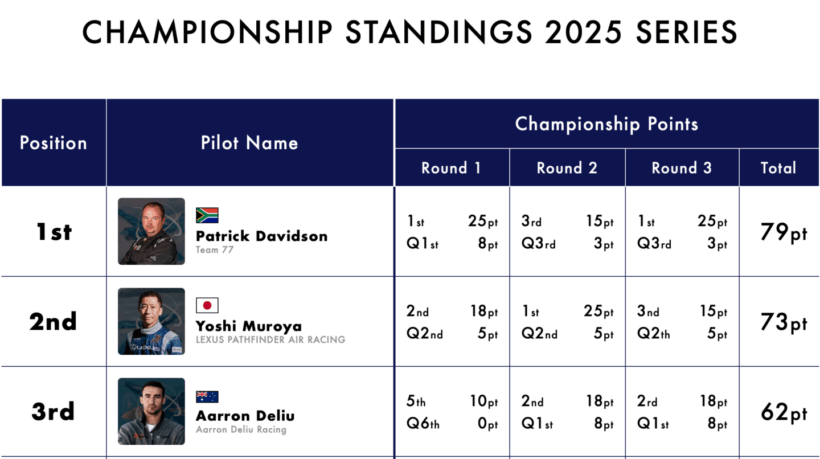Click the LEXUS PATHFINDER AIR RACING team label
Screen dimensions: 820x459
tap(270, 341)
